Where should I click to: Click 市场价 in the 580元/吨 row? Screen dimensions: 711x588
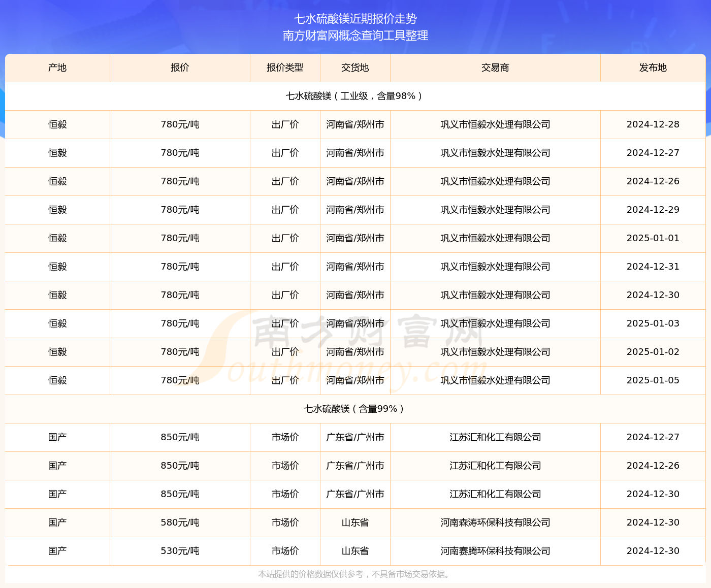tap(285, 522)
